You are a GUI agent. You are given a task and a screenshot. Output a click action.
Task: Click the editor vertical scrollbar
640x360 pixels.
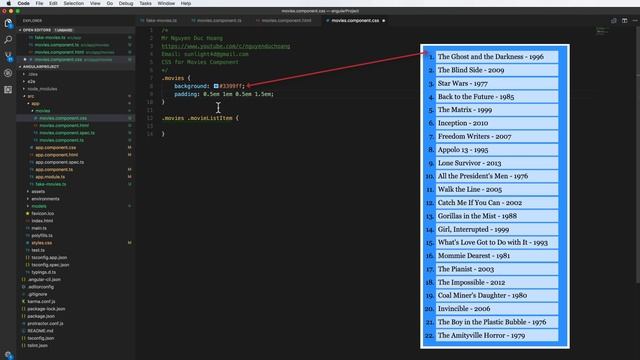coord(638,154)
